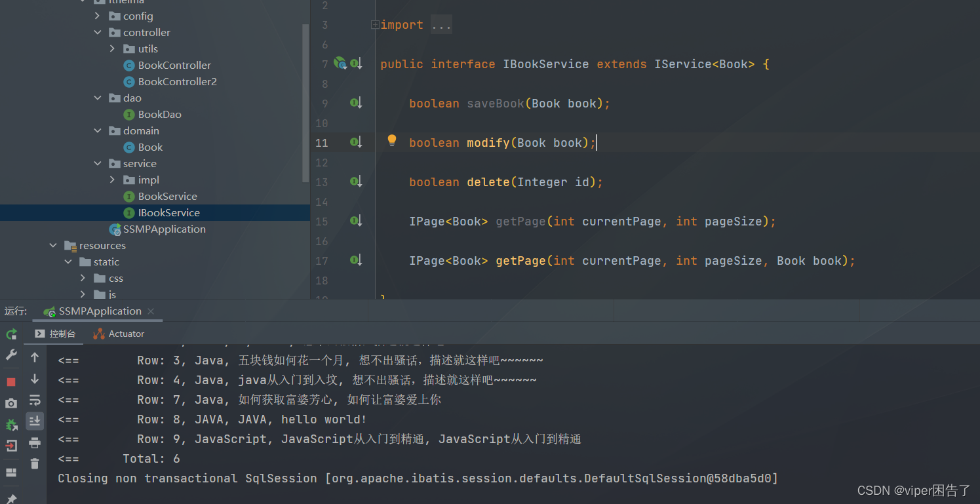Click the getPage method on line 15
Viewport: 980px width, 504px height.
520,221
